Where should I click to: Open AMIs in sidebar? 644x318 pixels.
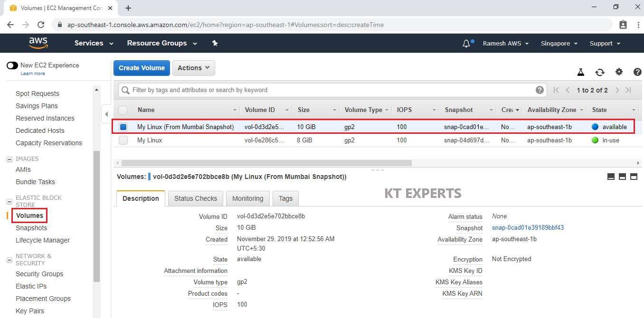tap(23, 169)
